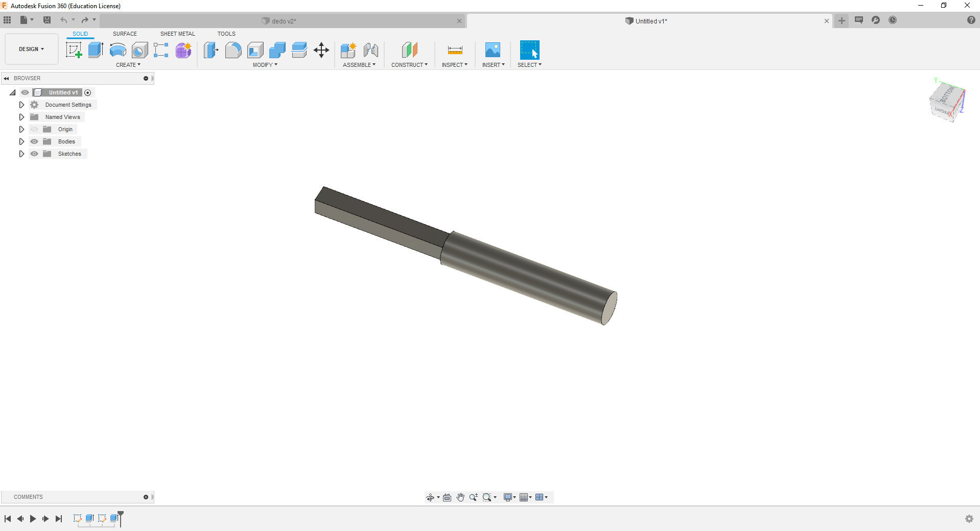Select the Construct Plane tool icon
This screenshot has width=980, height=531.
pyautogui.click(x=410, y=50)
